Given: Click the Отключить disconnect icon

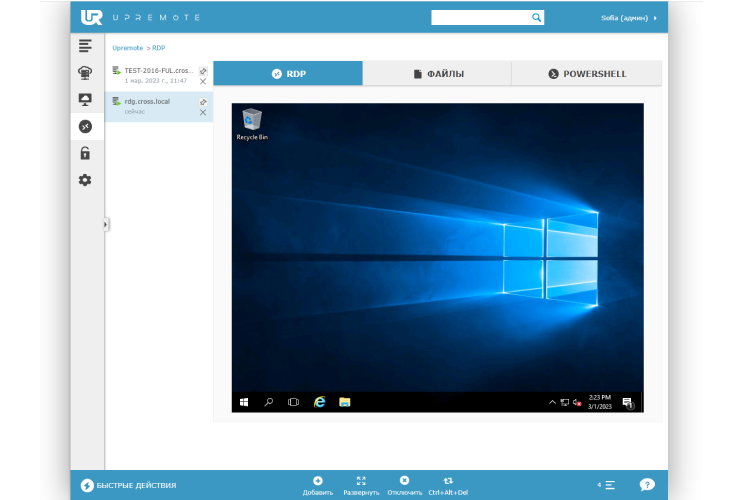Looking at the screenshot, I should tap(404, 481).
